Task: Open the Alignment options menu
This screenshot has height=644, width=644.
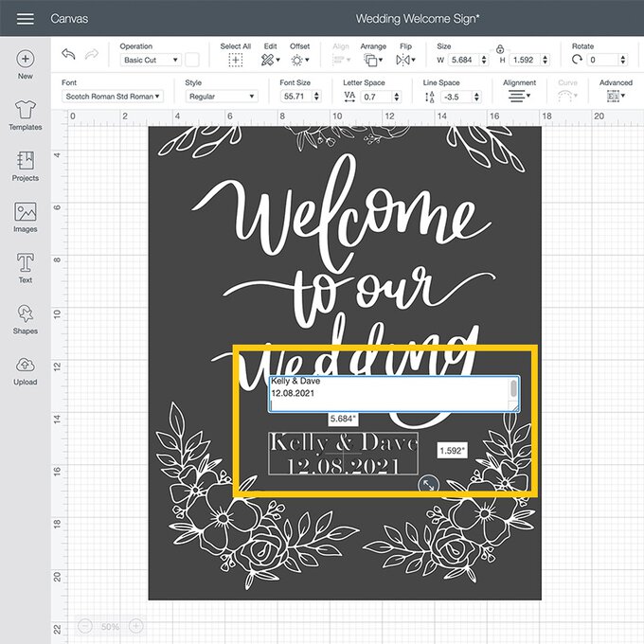Action: (519, 96)
